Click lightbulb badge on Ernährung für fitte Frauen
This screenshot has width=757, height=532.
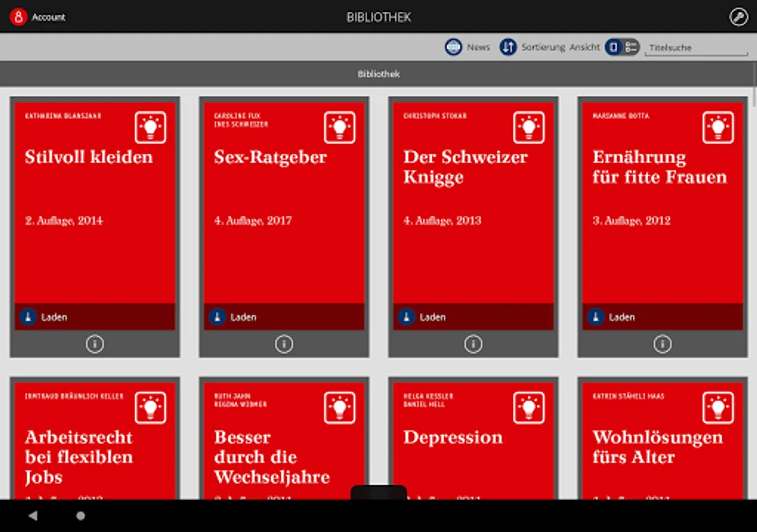pyautogui.click(x=718, y=127)
